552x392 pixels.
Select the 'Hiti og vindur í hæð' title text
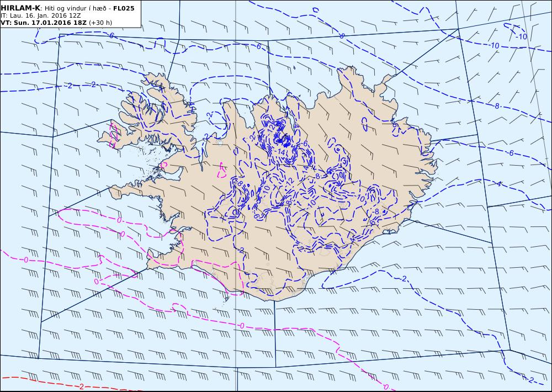[75, 8]
